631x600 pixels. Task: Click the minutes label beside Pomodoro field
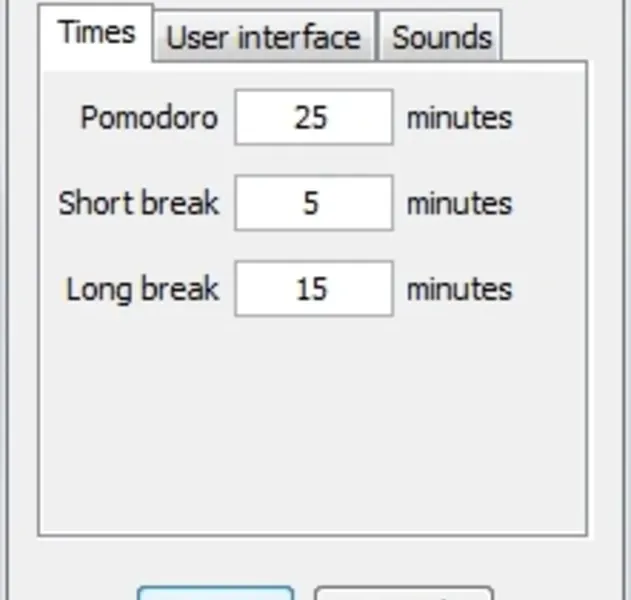(458, 117)
